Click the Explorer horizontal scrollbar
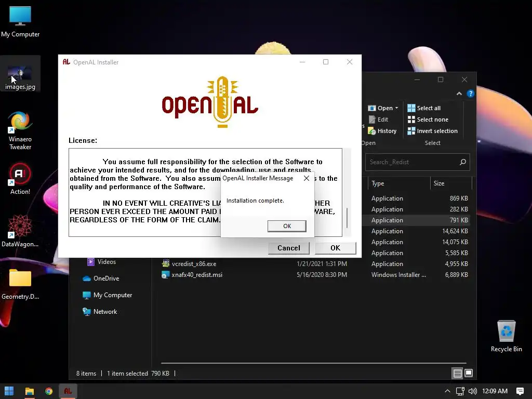The width and height of the screenshot is (532, 399). pyautogui.click(x=313, y=363)
